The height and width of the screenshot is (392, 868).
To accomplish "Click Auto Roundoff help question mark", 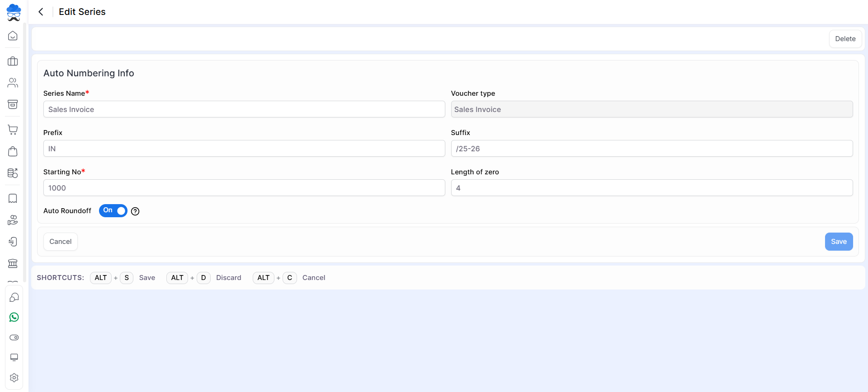I will pos(135,211).
